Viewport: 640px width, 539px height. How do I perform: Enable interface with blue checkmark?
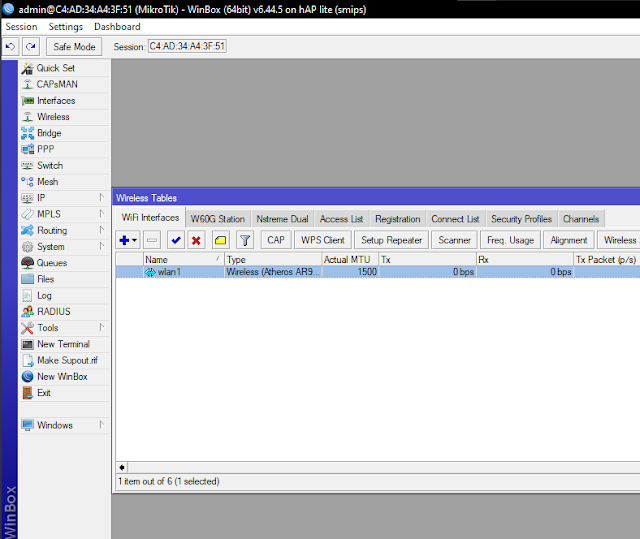176,240
